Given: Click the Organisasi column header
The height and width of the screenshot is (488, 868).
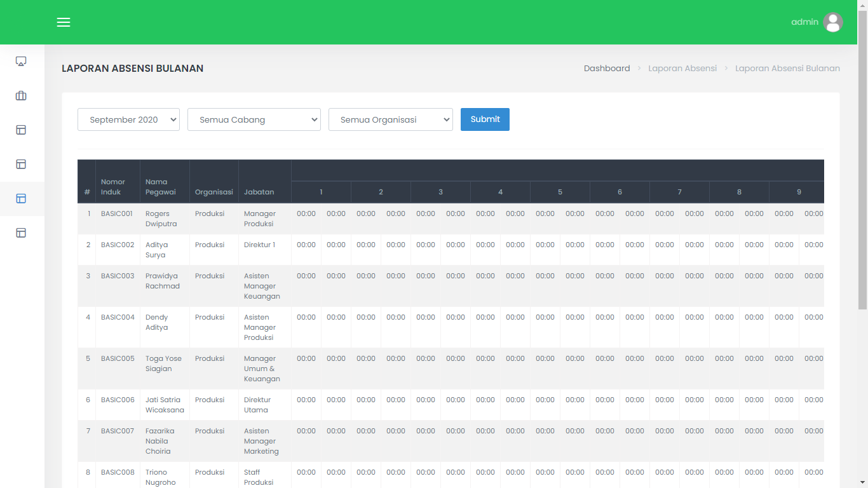Looking at the screenshot, I should click(x=214, y=192).
